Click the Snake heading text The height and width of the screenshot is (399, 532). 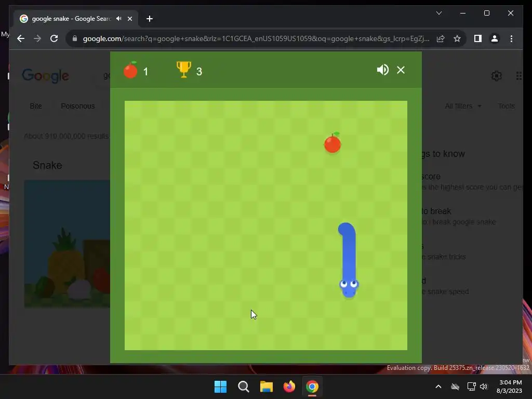pos(47,165)
